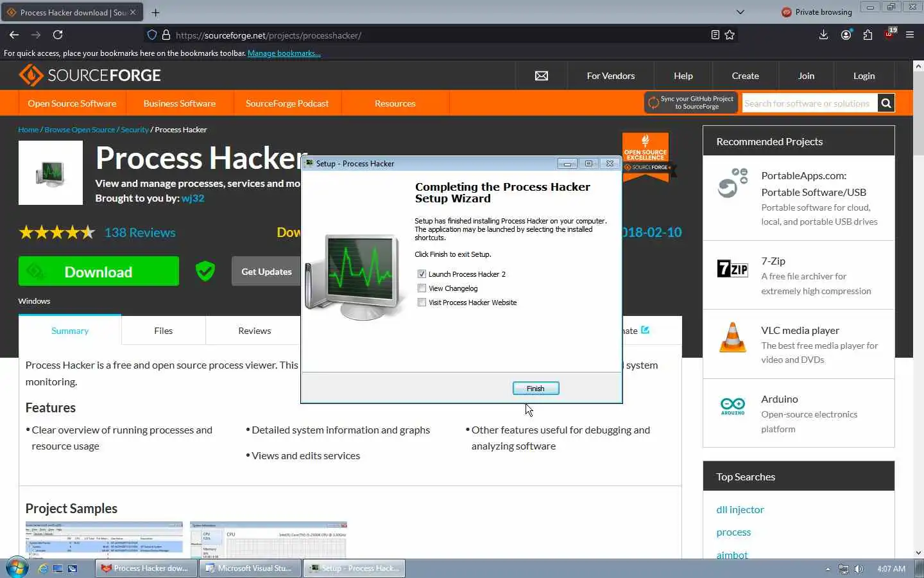Screen dimensions: 924x578
Task: Switch to the Summary tab
Action: point(70,331)
